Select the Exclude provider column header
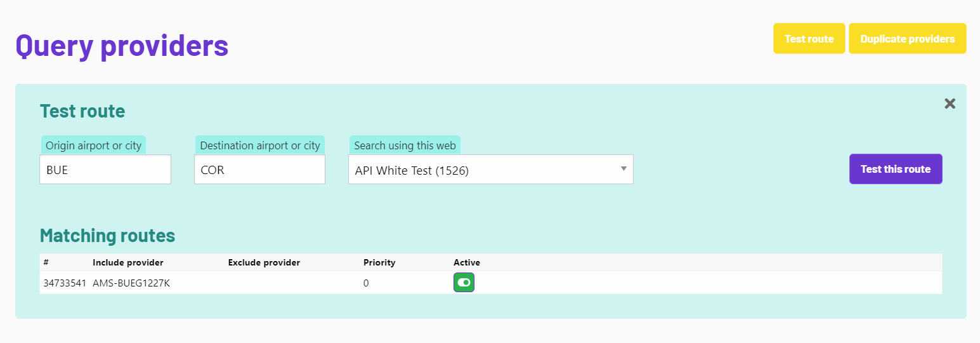980x343 pixels. (x=264, y=262)
